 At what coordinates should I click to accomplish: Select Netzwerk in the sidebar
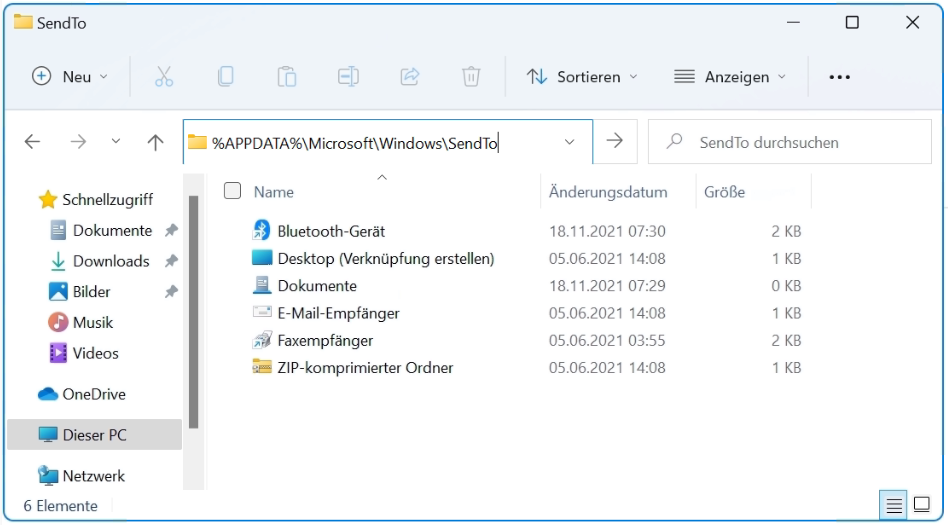click(81, 476)
